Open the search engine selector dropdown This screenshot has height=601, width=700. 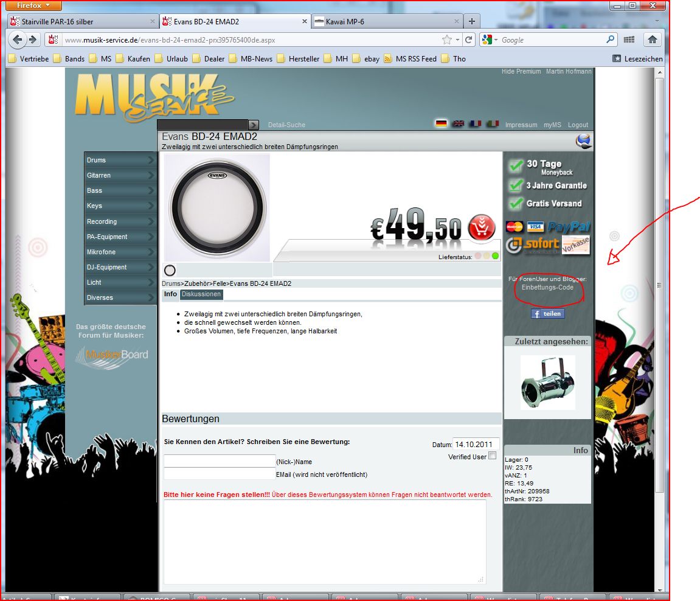click(490, 40)
